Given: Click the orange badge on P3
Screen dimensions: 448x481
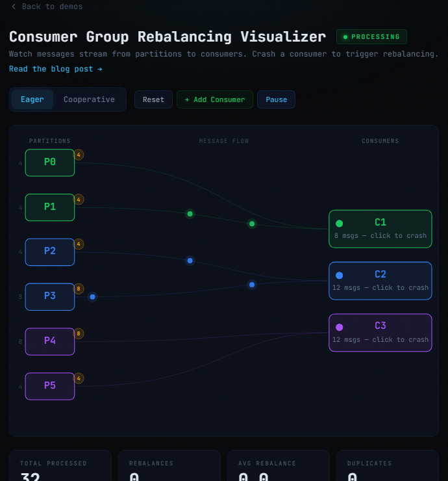Looking at the screenshot, I should [79, 289].
